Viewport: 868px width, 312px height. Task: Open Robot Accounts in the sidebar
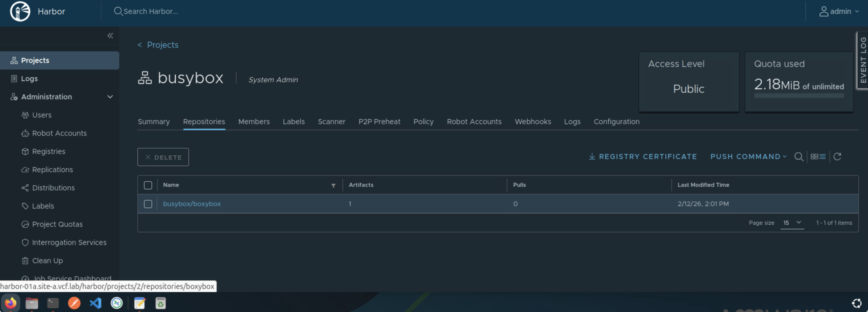[59, 133]
